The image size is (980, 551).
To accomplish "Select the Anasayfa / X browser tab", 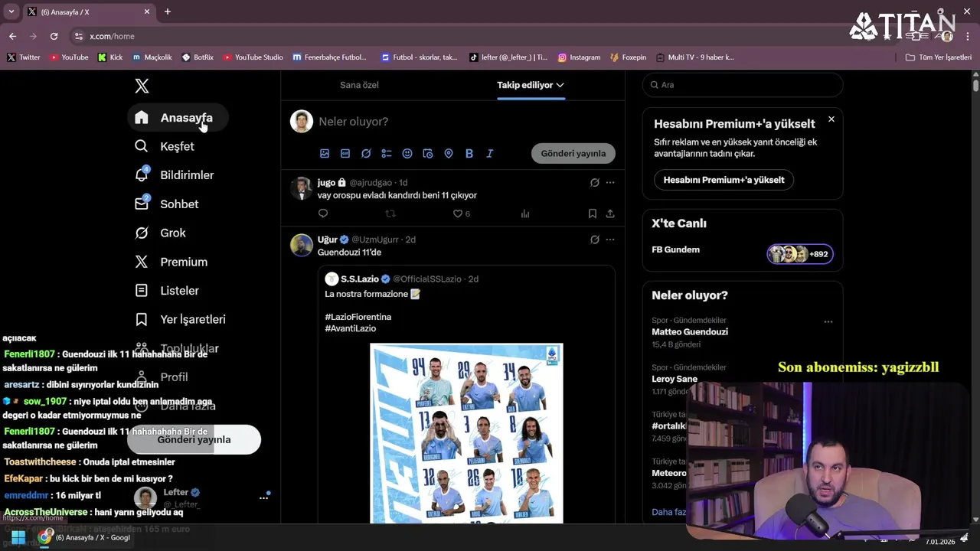I will click(88, 11).
